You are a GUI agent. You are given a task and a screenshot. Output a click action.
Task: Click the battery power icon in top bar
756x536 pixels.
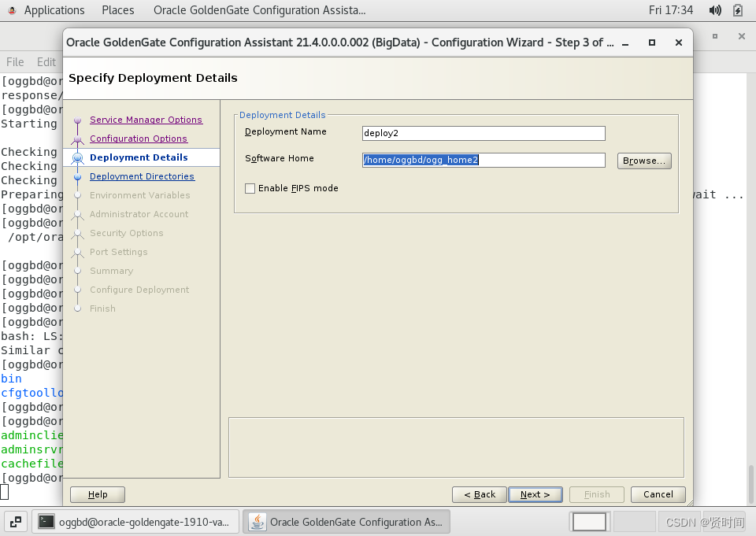click(738, 10)
